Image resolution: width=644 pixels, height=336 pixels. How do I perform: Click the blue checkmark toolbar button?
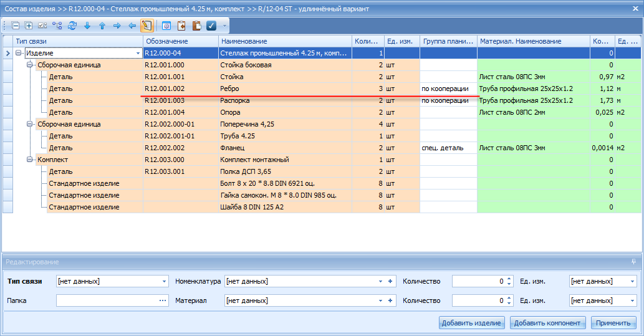pyautogui.click(x=211, y=26)
